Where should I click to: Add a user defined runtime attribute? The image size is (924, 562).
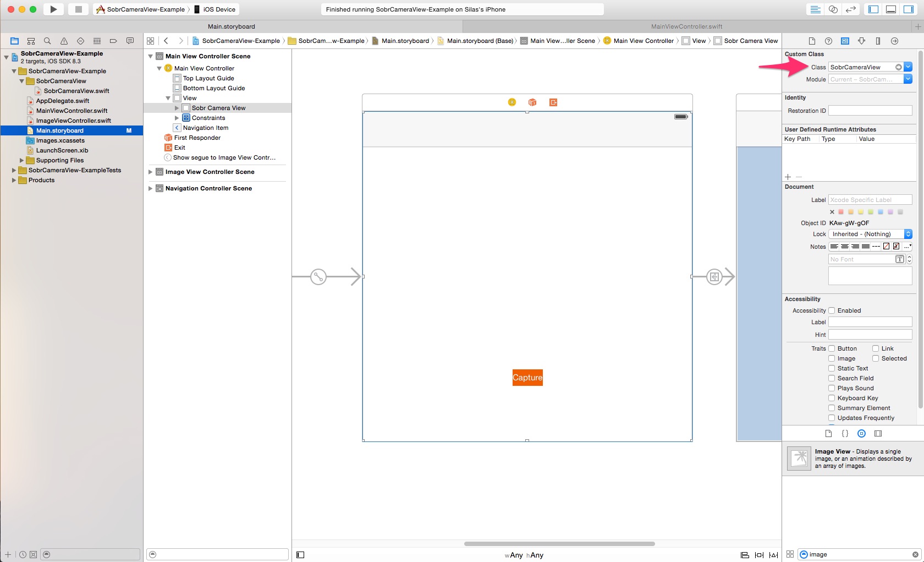point(788,177)
